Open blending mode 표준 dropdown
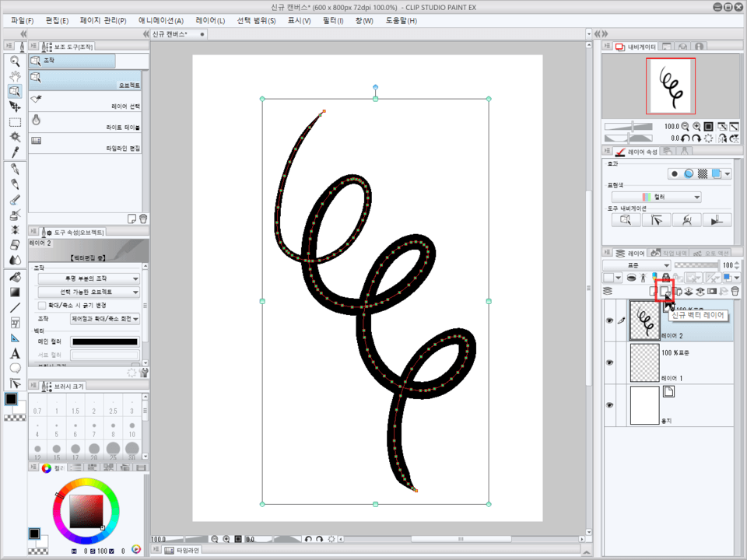Screen dimensions: 747x560 click(637, 265)
